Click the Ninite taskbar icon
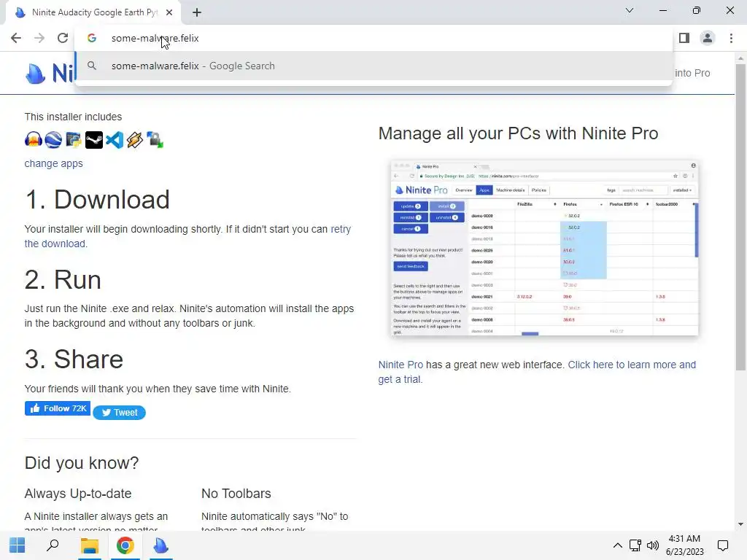Screen dimensions: 747x560 (160, 545)
